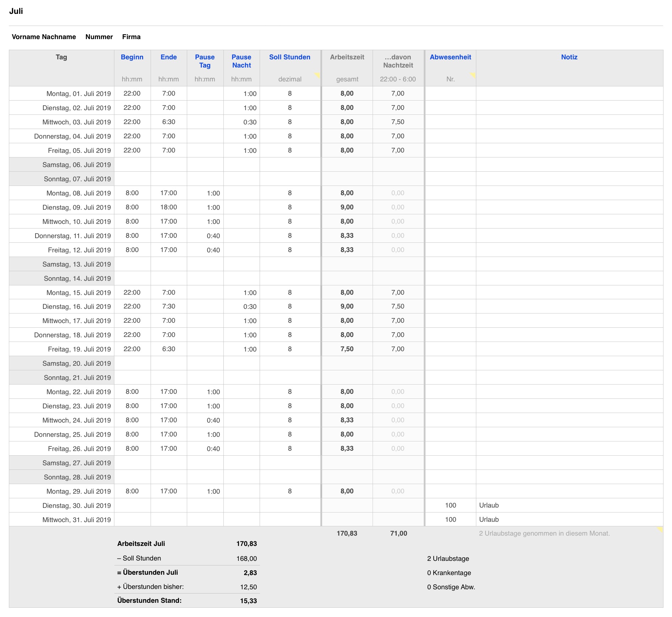Viewport: 672px width, 617px height.
Task: Click the comment marker in Soll Stunden header
Action: pyautogui.click(x=318, y=75)
